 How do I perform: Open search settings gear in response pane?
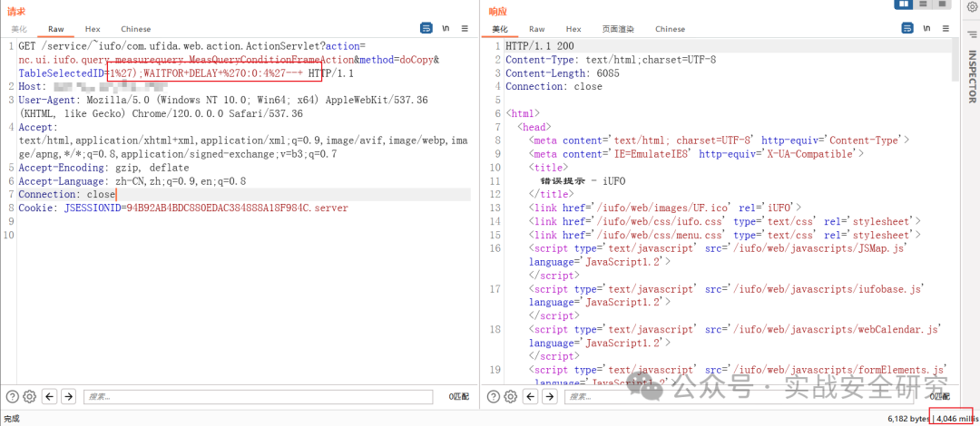point(511,396)
